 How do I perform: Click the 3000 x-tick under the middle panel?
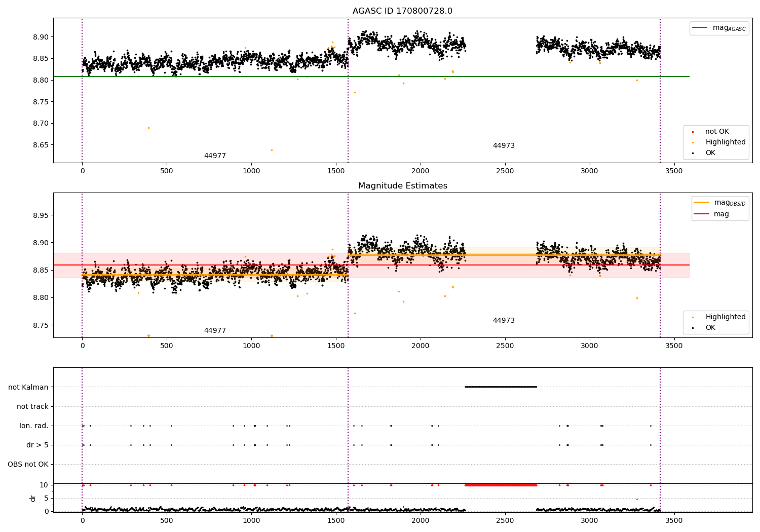(589, 346)
